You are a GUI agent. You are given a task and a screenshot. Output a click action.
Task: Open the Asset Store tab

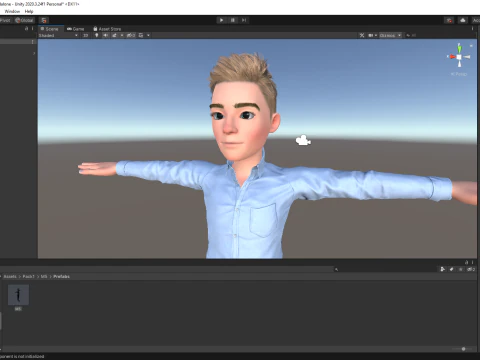tap(107, 29)
